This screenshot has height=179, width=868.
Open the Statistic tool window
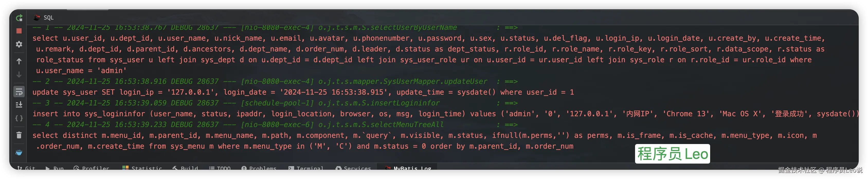point(142,168)
